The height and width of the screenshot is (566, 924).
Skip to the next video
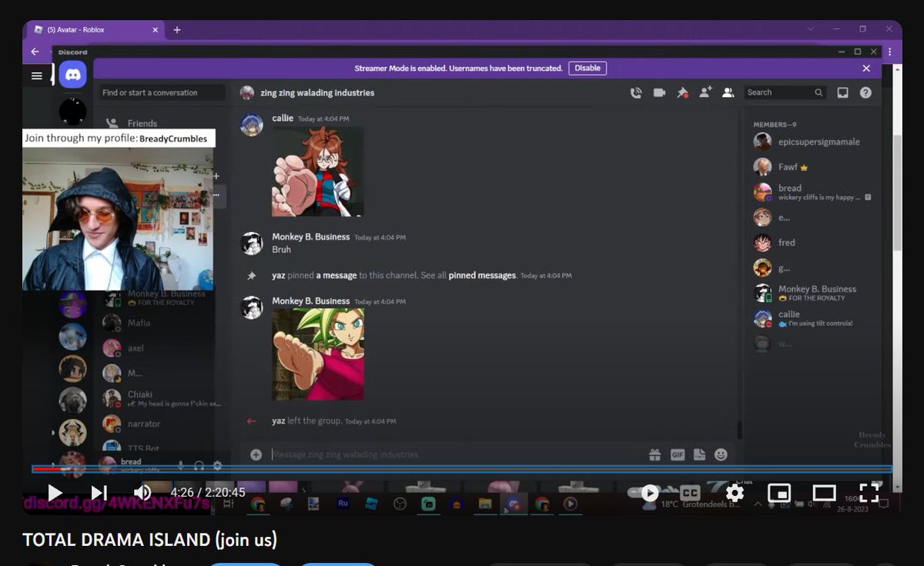[x=99, y=493]
